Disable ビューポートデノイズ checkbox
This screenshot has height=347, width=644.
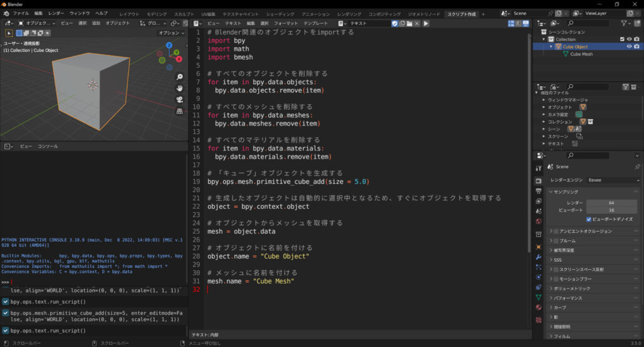tap(589, 219)
